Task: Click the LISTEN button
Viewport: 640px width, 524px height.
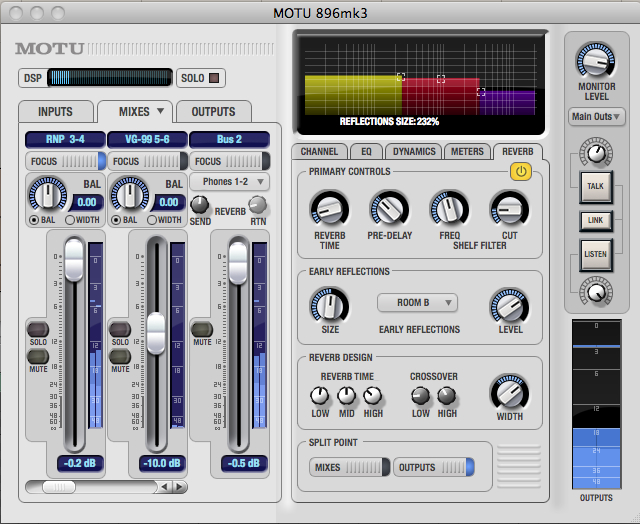Action: click(x=596, y=255)
